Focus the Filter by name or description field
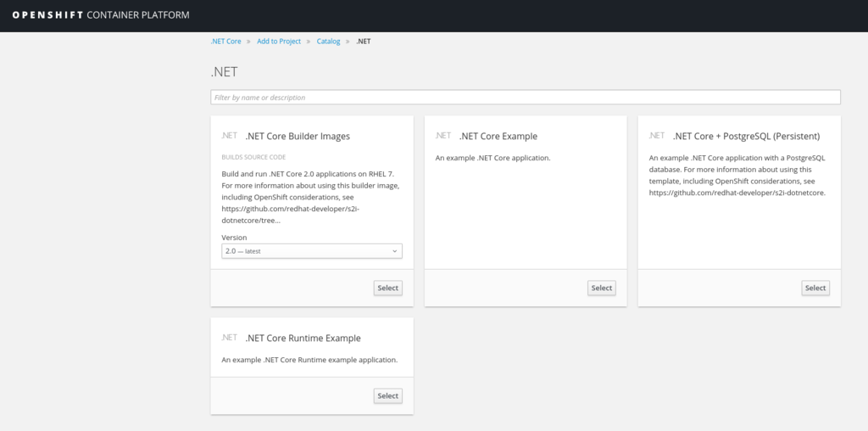 (526, 97)
